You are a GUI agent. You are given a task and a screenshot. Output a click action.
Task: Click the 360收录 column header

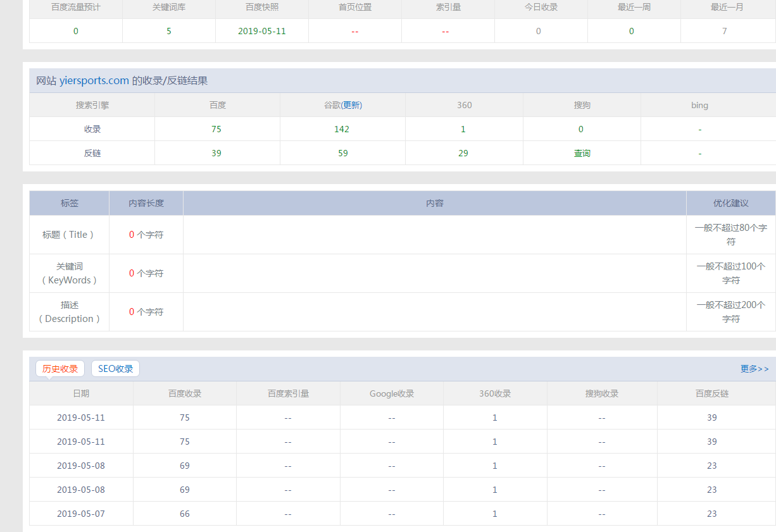click(x=495, y=393)
